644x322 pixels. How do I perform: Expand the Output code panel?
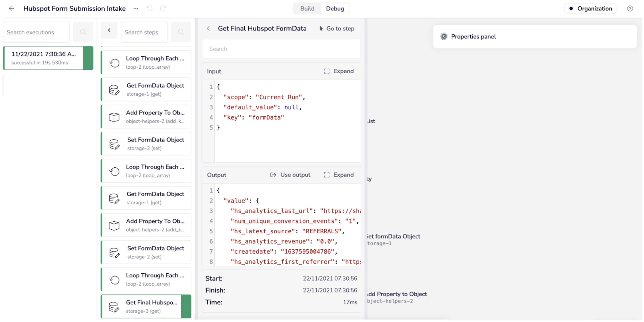(x=339, y=175)
